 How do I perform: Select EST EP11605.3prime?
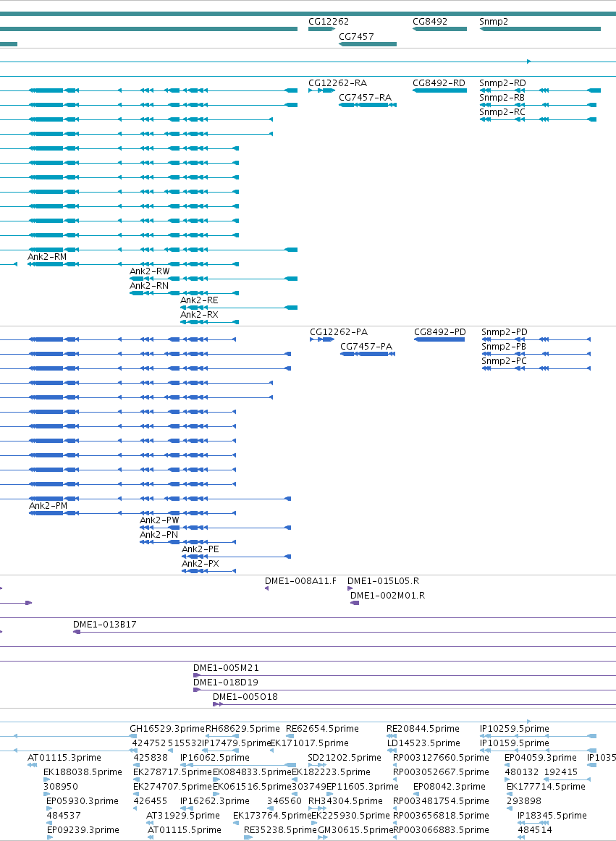point(363,786)
